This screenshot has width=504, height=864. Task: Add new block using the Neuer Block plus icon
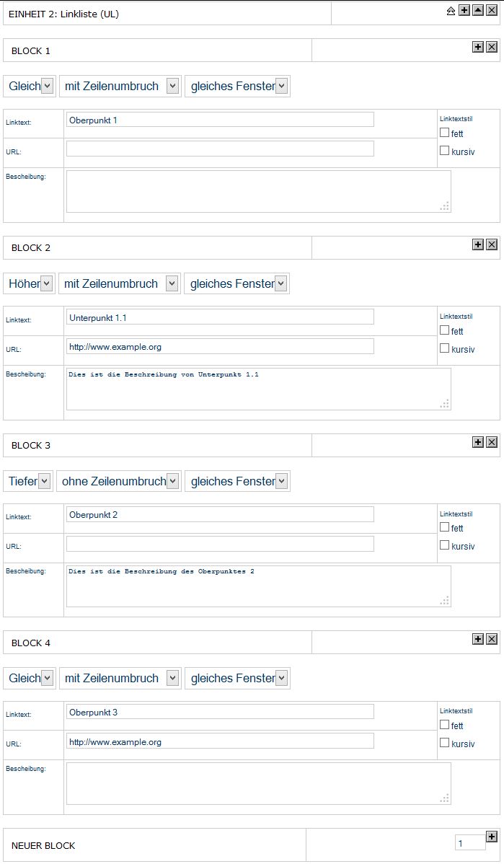[x=492, y=837]
